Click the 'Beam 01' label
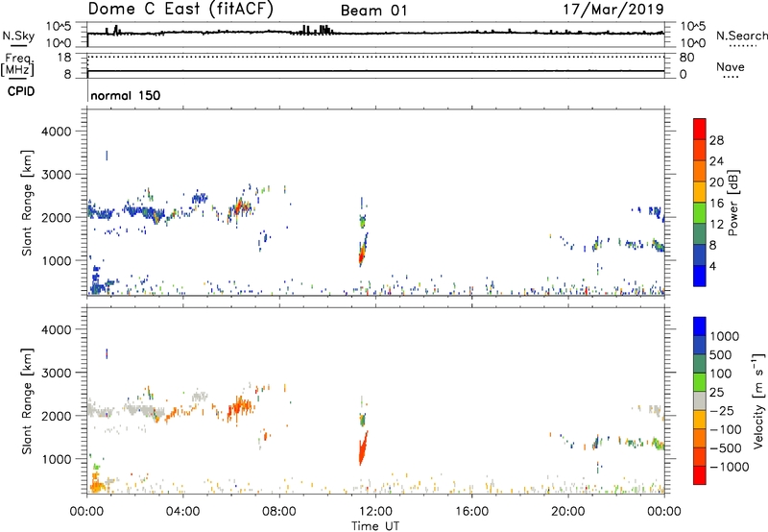768x532 pixels. click(374, 11)
